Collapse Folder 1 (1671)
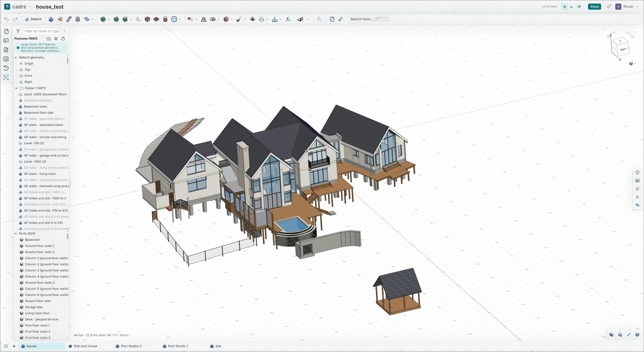The height and width of the screenshot is (352, 644). [16, 88]
